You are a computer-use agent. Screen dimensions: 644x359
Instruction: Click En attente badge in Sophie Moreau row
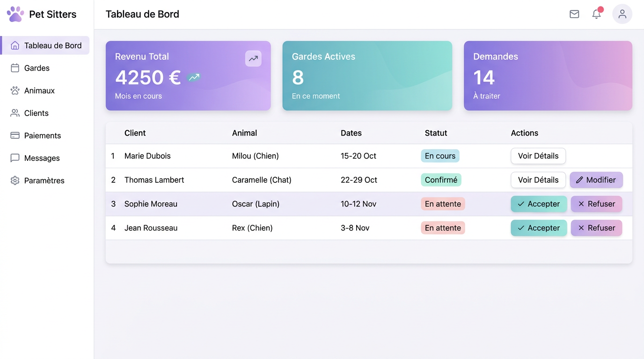443,204
